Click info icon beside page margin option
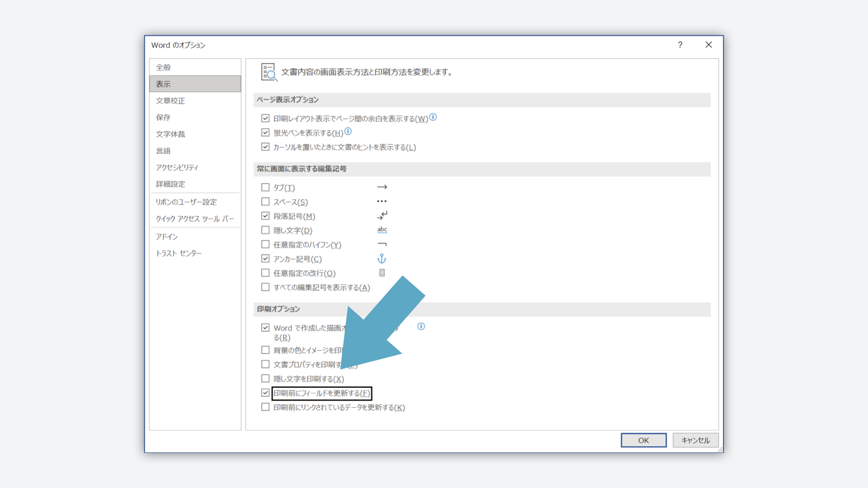 click(433, 117)
